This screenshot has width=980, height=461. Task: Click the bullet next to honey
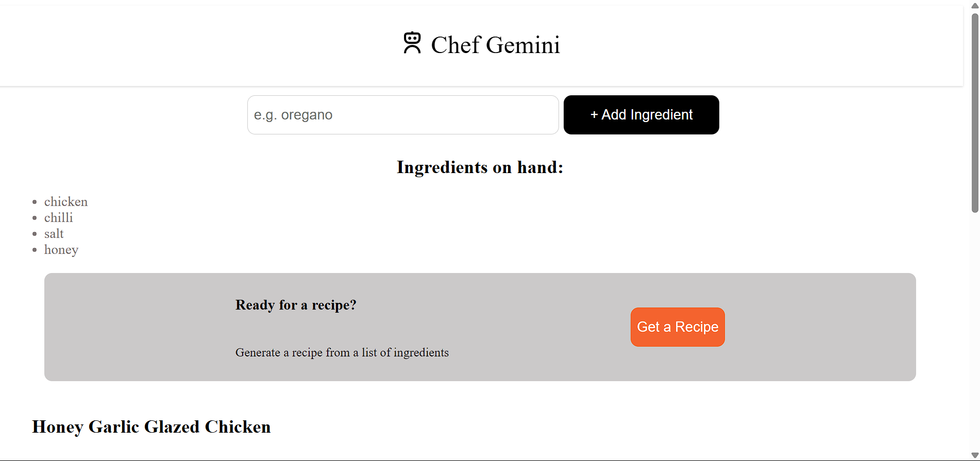point(35,250)
